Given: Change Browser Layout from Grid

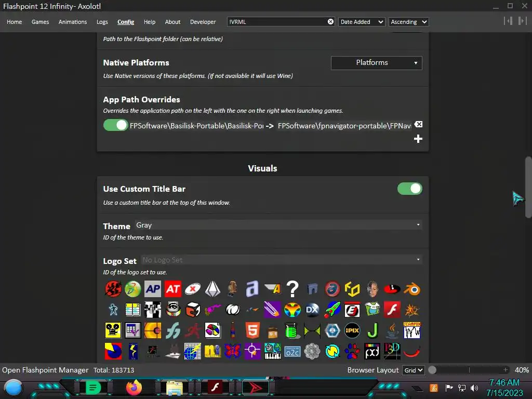Looking at the screenshot, I should click(x=413, y=370).
